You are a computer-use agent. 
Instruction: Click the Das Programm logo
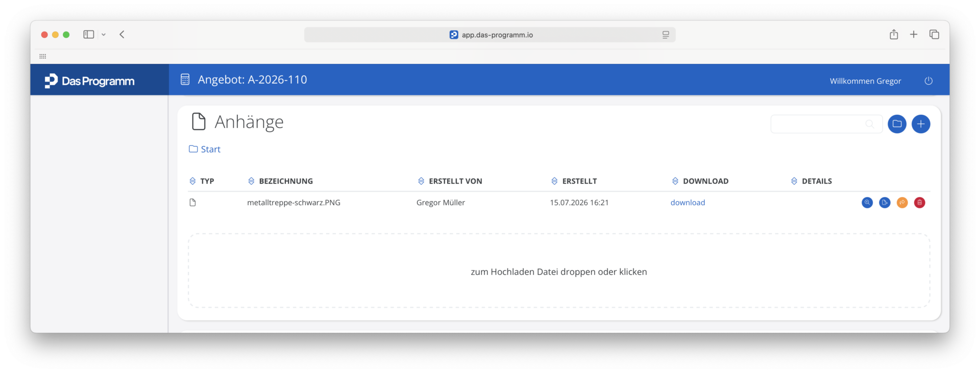coord(89,81)
